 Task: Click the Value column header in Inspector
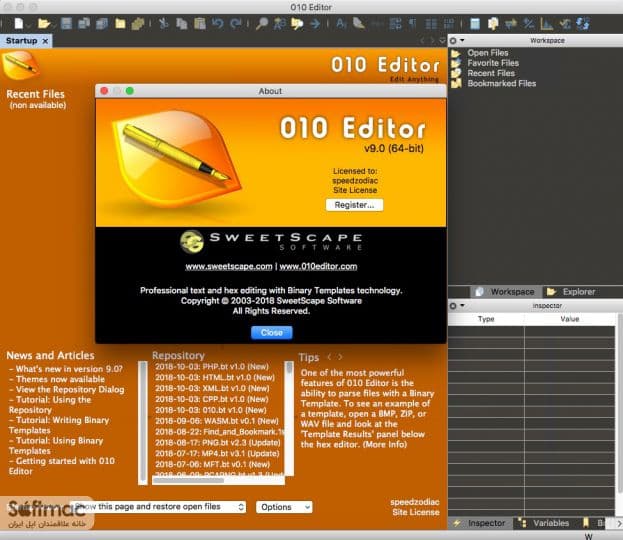pos(570,319)
